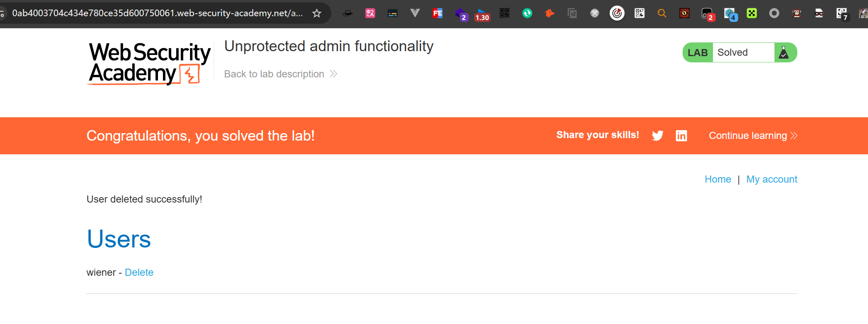Bookmark this page with the star icon
This screenshot has width=868, height=324.
pos(317,13)
